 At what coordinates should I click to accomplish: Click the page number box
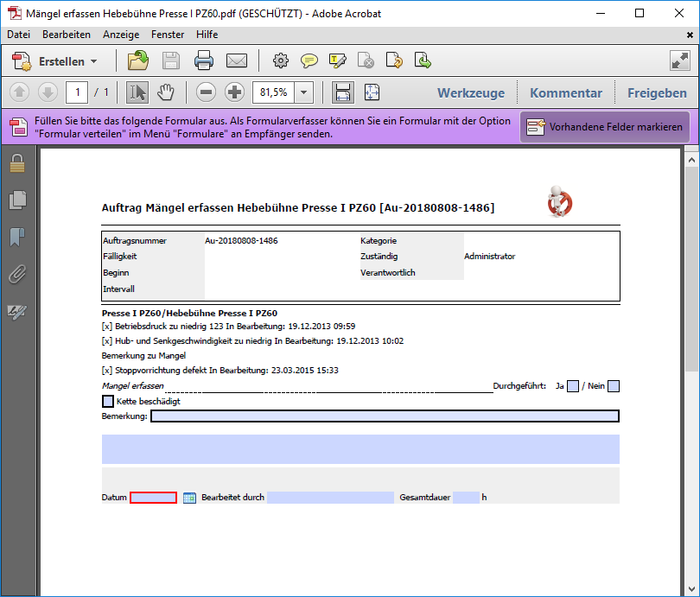coord(77,92)
